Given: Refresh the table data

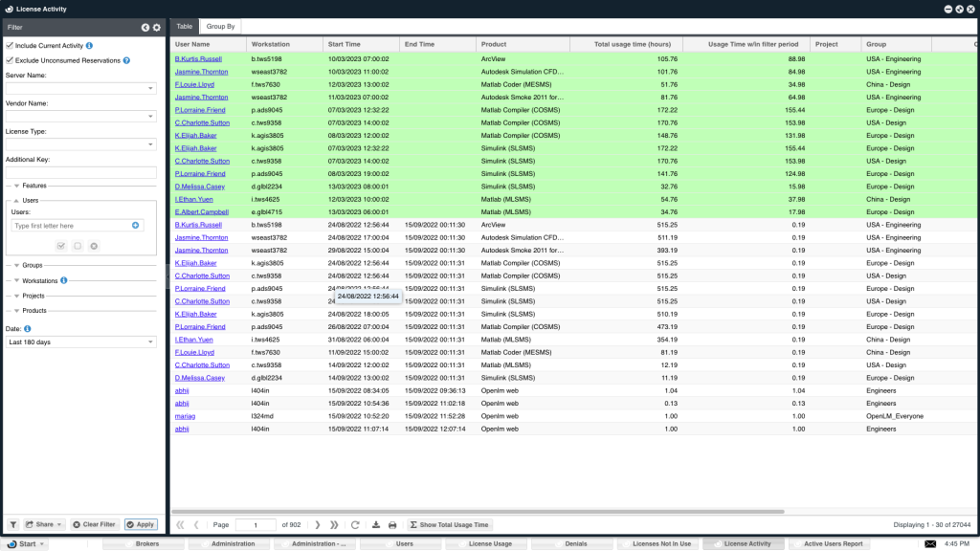Looking at the screenshot, I should [355, 524].
